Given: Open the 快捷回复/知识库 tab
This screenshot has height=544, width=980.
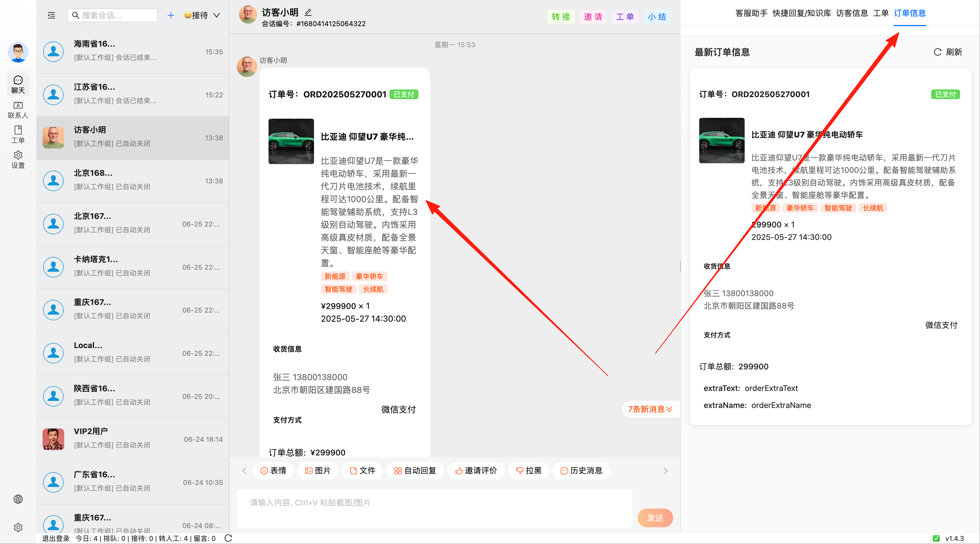Looking at the screenshot, I should [801, 13].
